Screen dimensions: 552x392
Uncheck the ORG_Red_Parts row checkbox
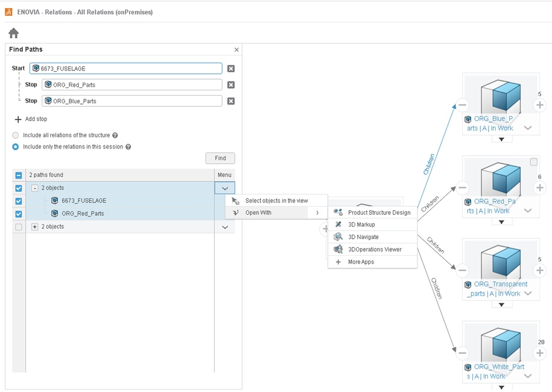coord(19,214)
